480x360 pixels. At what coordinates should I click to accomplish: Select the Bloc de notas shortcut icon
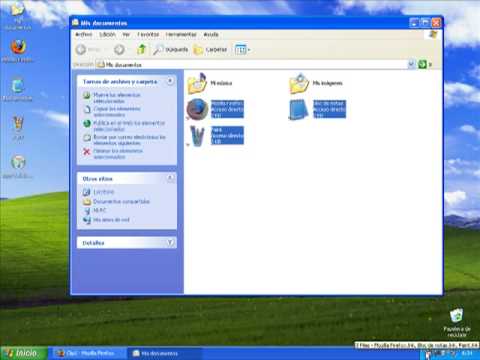click(299, 110)
